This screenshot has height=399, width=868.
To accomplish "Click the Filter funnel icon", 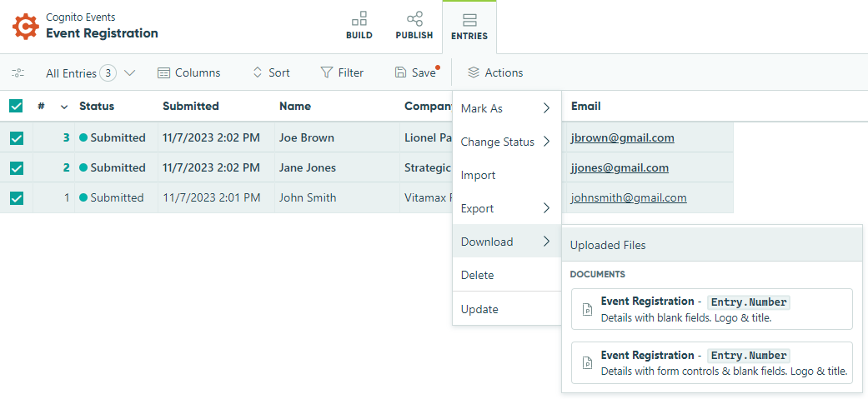I will click(x=326, y=73).
